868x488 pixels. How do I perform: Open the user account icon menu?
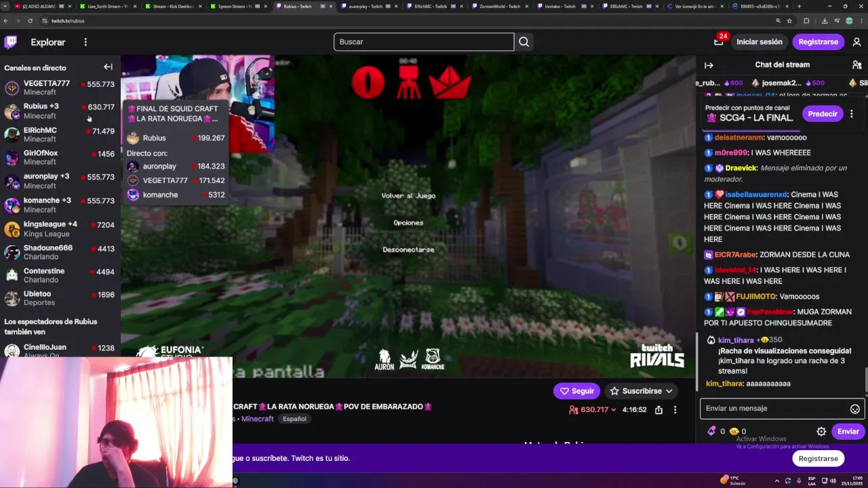pos(856,42)
